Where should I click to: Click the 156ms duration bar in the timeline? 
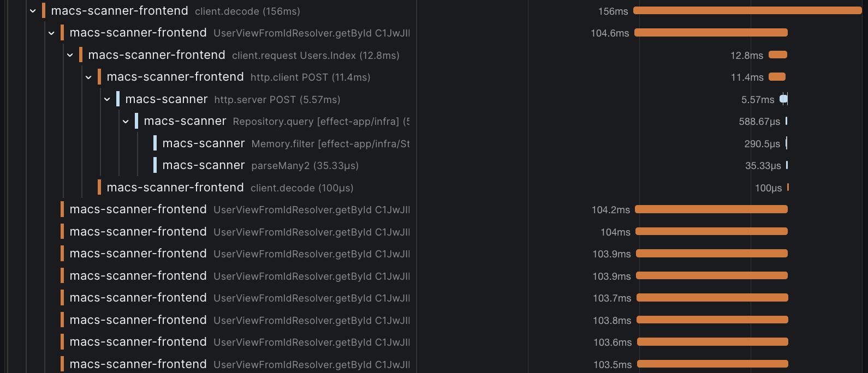click(748, 10)
